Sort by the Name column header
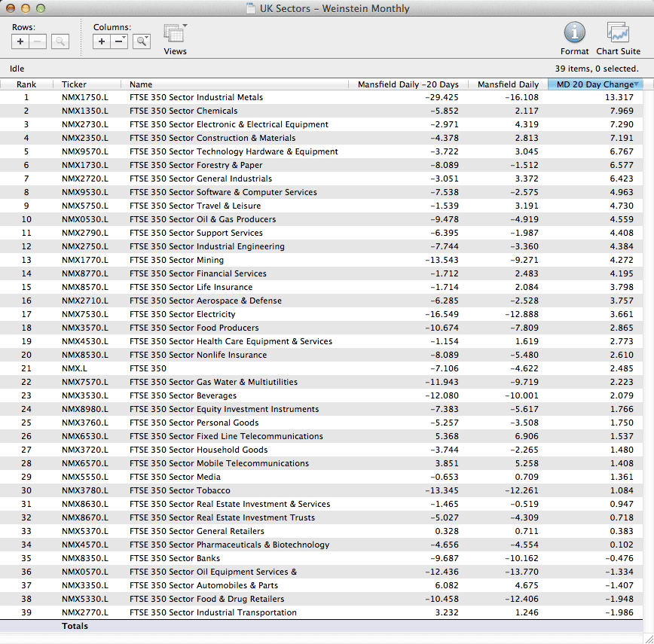654x644 pixels. point(141,84)
